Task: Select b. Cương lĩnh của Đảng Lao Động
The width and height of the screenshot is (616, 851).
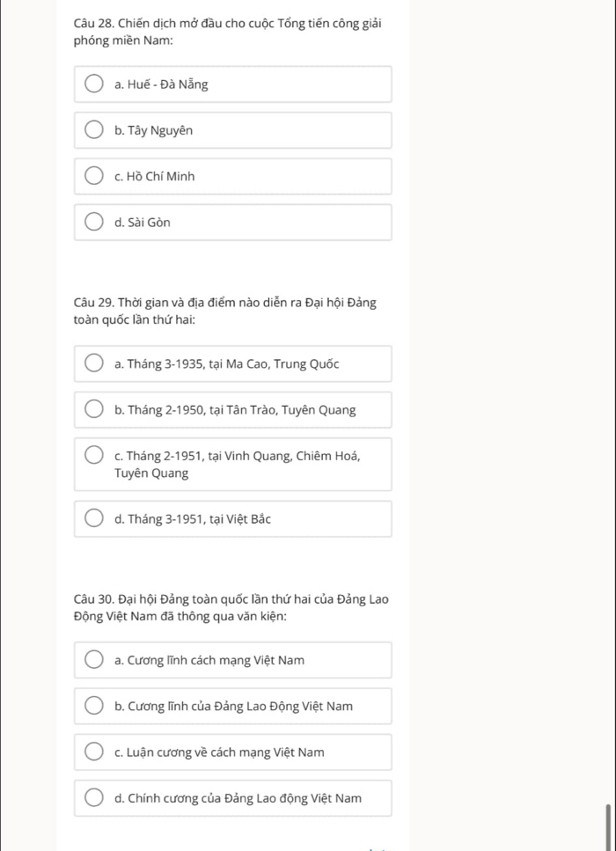Action: click(93, 706)
